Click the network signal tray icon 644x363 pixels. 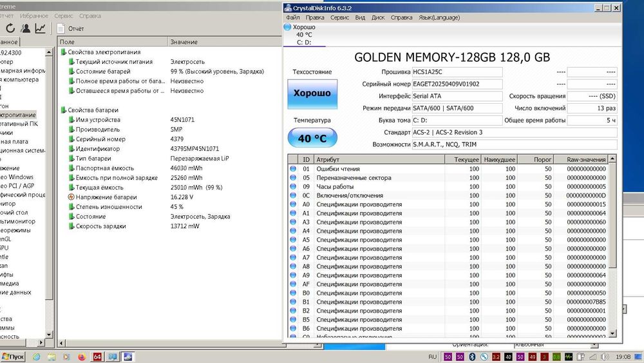pyautogui.click(x=592, y=357)
